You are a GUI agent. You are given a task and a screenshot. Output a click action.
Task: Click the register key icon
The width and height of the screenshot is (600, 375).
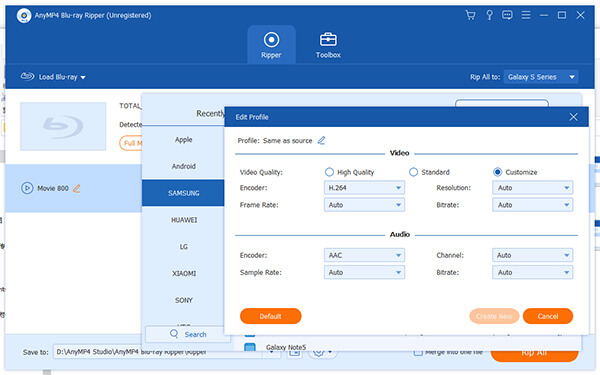pyautogui.click(x=489, y=15)
